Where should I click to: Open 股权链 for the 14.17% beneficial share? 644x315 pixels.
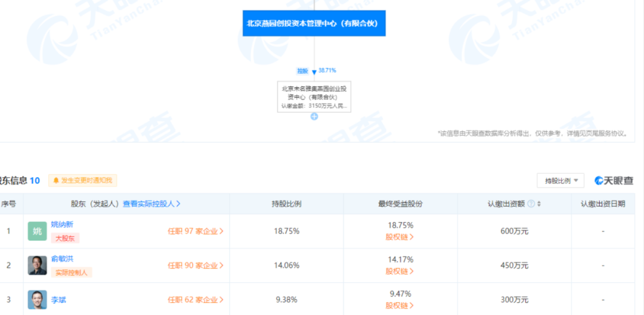(400, 271)
